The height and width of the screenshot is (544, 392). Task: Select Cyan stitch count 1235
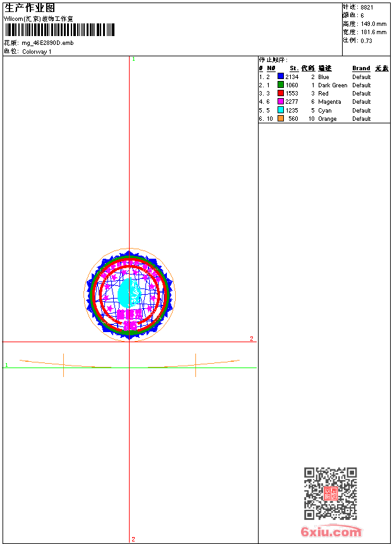pos(291,111)
